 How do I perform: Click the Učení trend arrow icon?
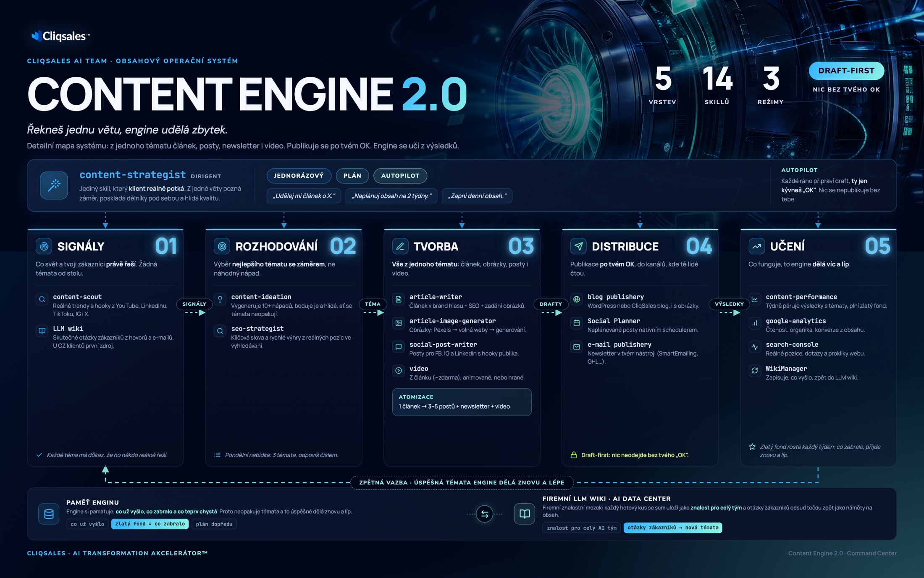[756, 246]
